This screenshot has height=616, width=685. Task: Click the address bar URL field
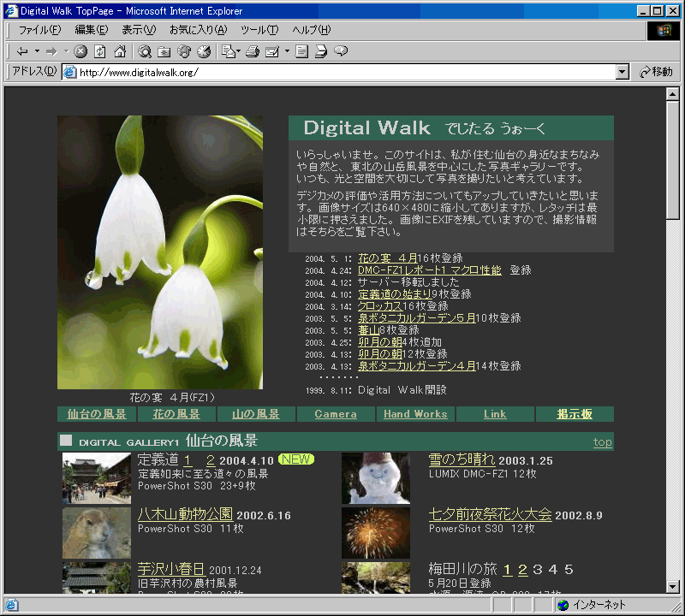point(345,72)
